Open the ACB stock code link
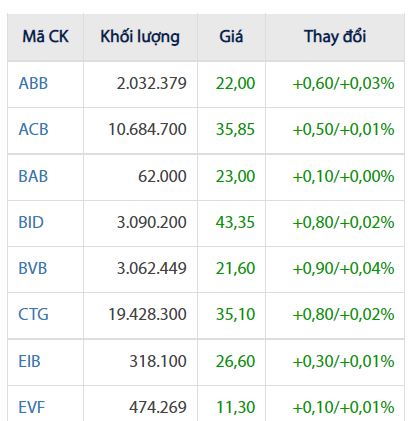 pos(33,129)
